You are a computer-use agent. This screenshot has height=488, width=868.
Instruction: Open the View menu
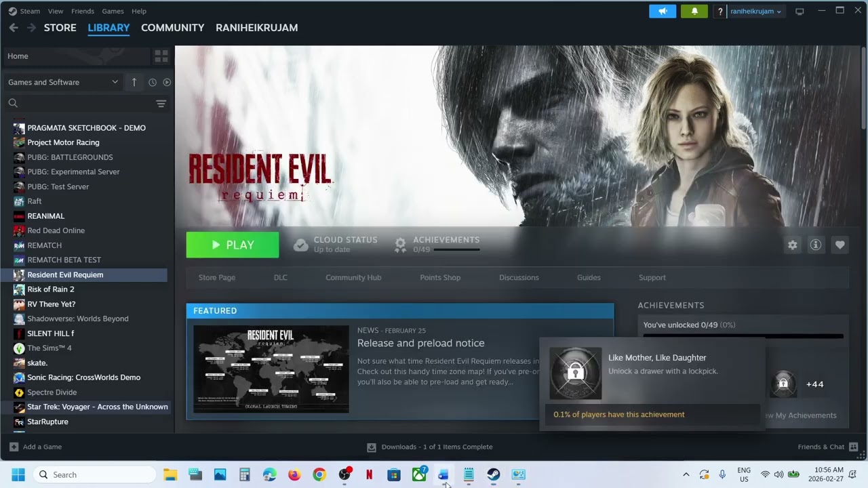56,12
